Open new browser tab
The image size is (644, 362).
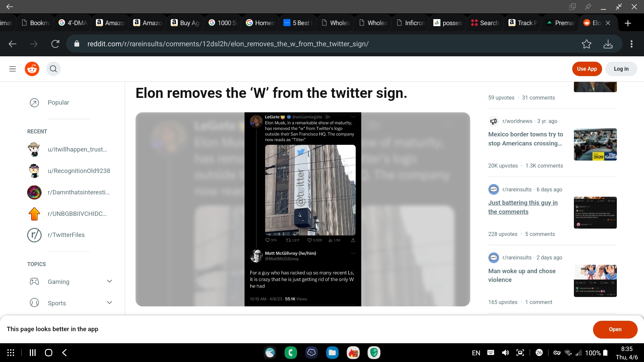point(628,23)
